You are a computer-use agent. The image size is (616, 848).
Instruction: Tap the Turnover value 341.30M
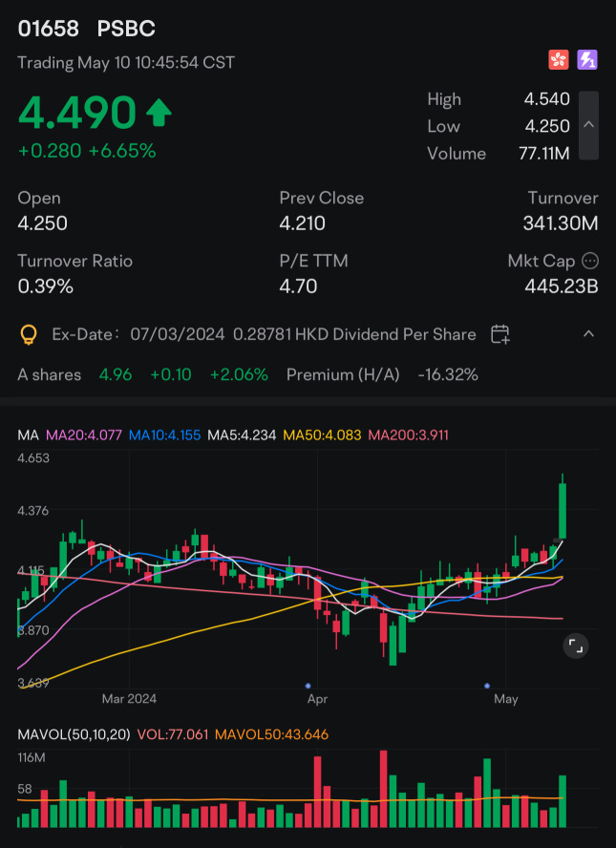coord(561,223)
